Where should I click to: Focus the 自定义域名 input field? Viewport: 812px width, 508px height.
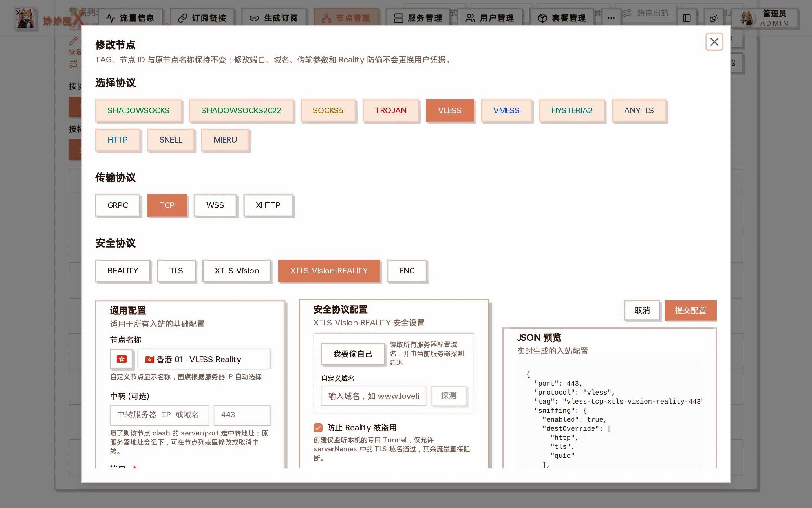point(374,396)
